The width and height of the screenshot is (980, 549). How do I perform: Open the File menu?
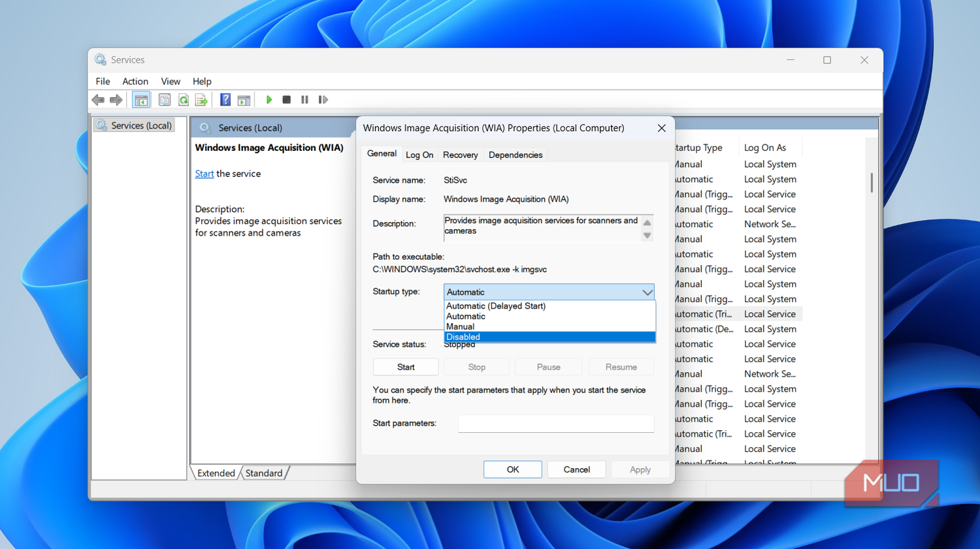point(103,82)
